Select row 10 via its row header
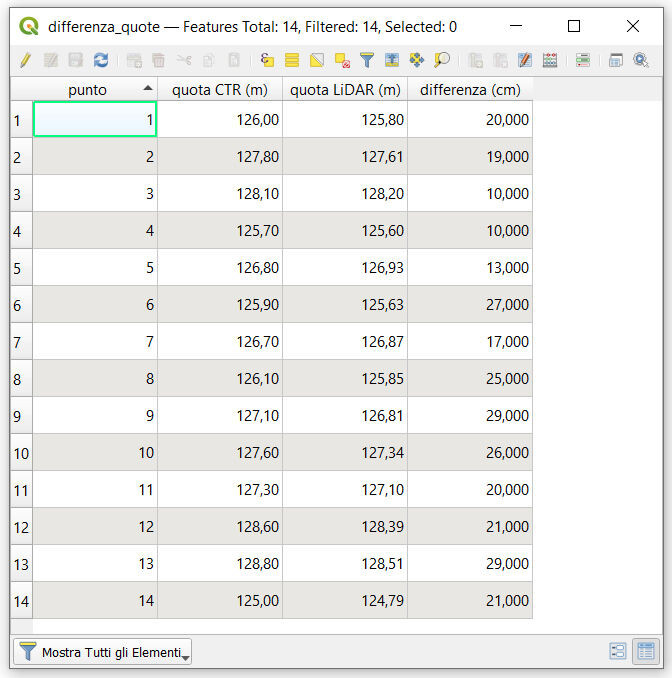 [x=21, y=453]
